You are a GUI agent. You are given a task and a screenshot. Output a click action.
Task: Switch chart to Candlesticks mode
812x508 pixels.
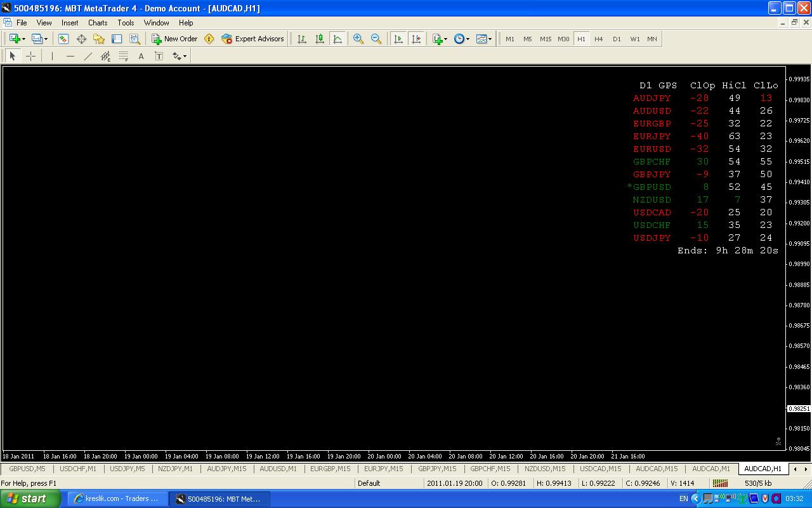pos(320,39)
